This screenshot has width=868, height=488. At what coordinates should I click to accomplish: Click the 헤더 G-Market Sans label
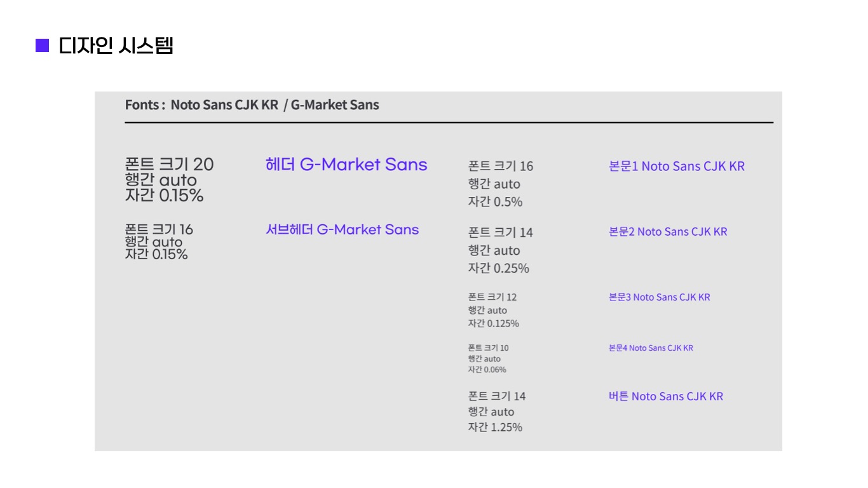tap(346, 165)
